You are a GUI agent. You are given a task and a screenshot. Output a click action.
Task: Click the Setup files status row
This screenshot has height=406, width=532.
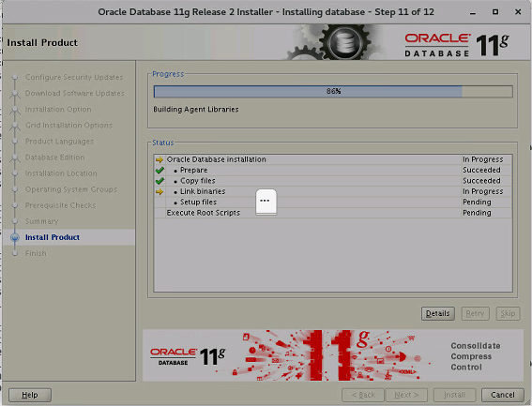[333, 203]
